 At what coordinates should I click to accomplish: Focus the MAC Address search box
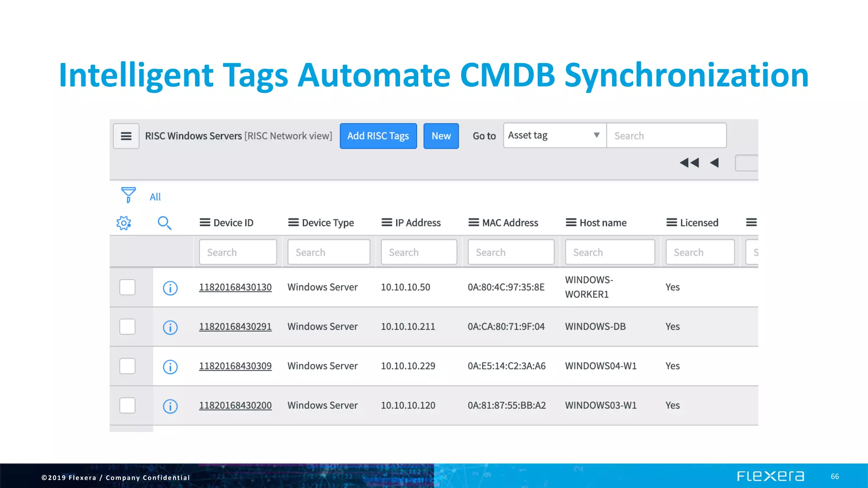(x=511, y=252)
